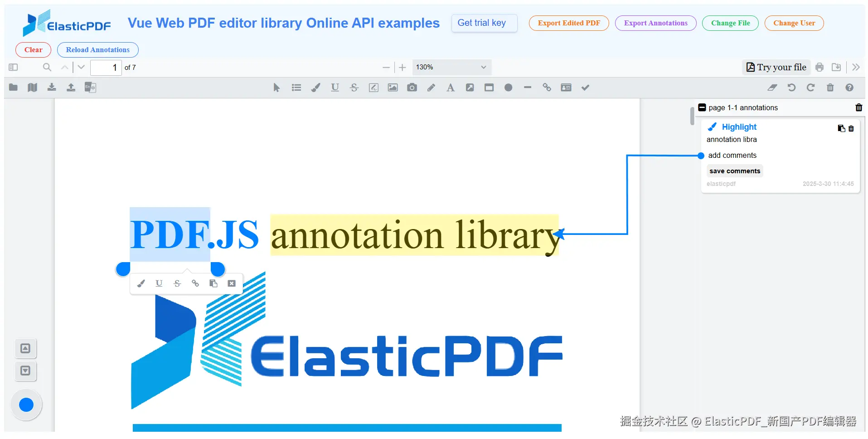The image size is (868, 439).
Task: Delete all page 1-1 annotations via trash
Action: click(x=858, y=107)
